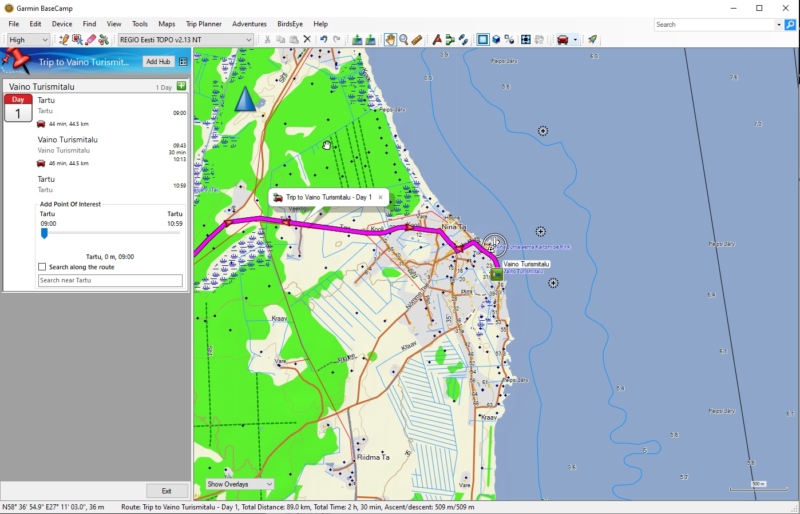Switch to 2D map view icon
The height and width of the screenshot is (514, 800).
tap(483, 40)
